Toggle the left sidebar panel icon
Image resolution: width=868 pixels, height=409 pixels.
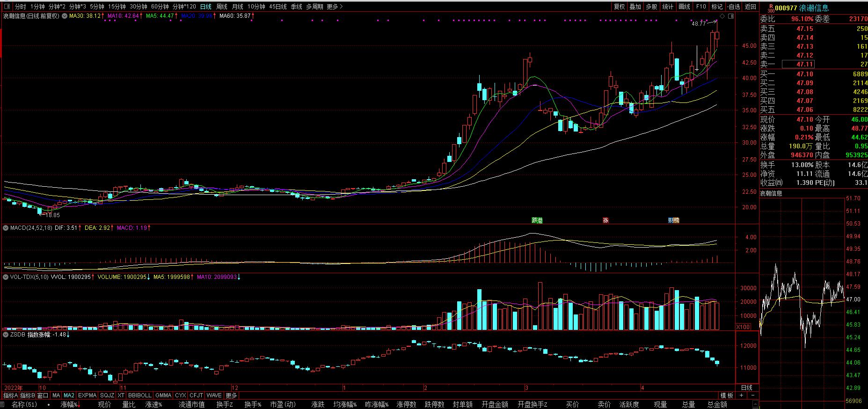pos(7,7)
